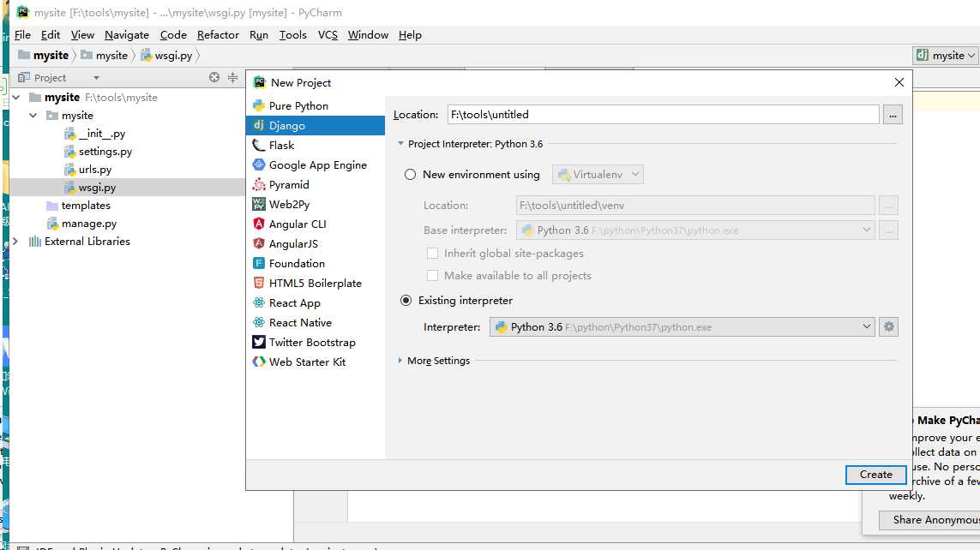Browse for project location folder
The width and height of the screenshot is (980, 550).
pyautogui.click(x=893, y=115)
